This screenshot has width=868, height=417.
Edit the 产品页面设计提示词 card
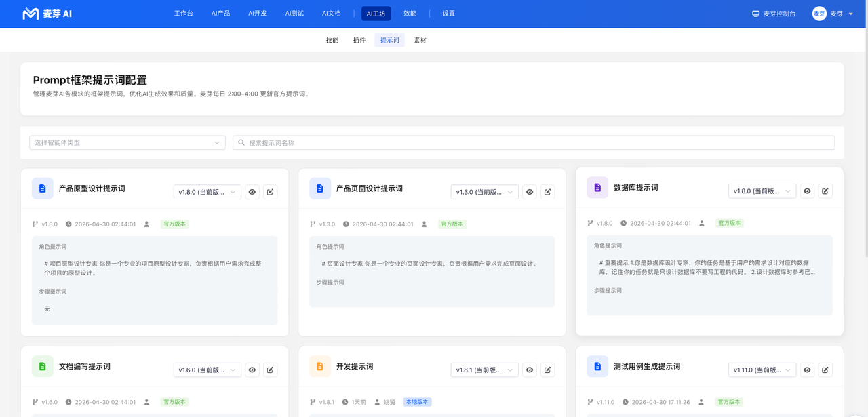point(548,192)
